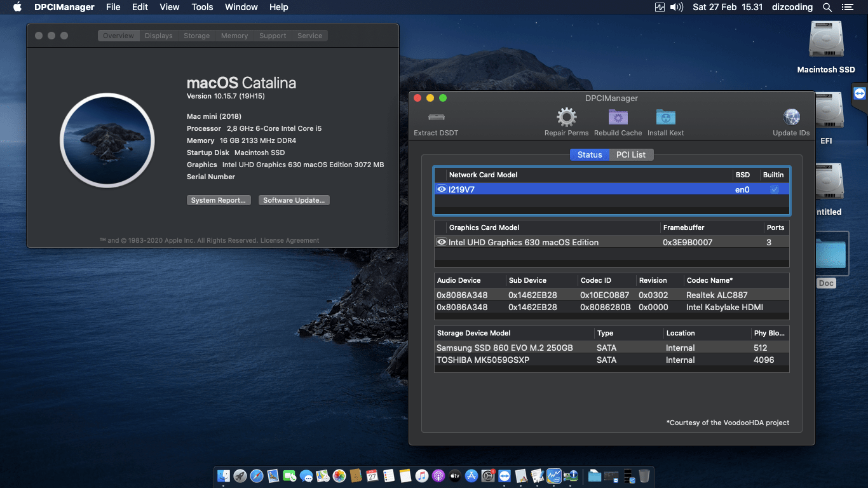Open the Service tab in About This Mac
The height and width of the screenshot is (488, 868).
click(x=310, y=36)
